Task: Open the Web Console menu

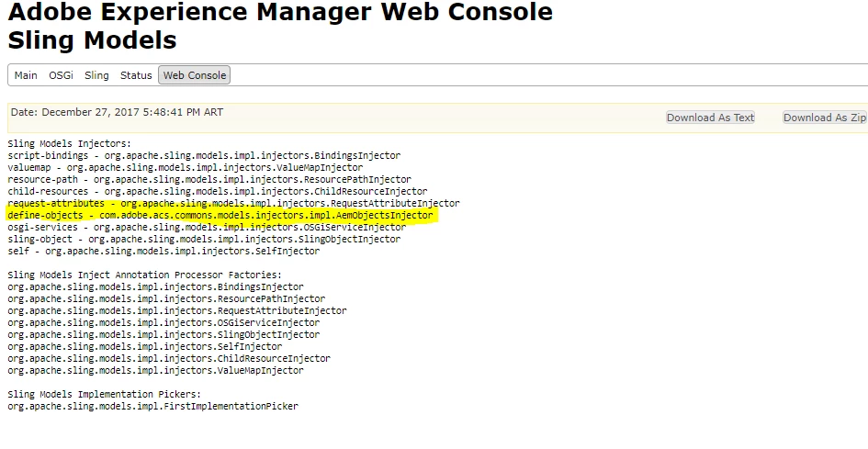Action: coord(195,75)
